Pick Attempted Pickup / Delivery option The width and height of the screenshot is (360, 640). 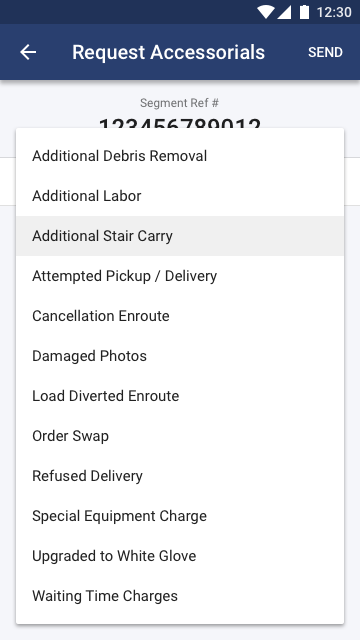[180, 276]
